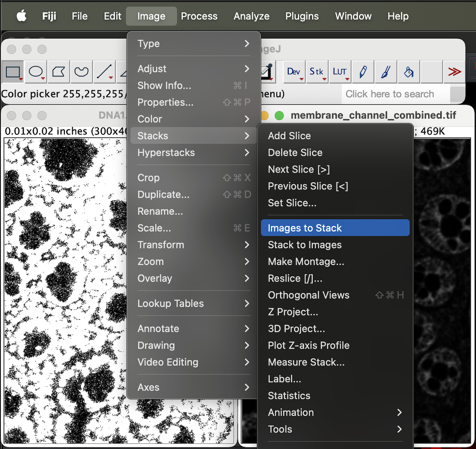Select the Oval selection tool
The height and width of the screenshot is (449, 476).
(x=36, y=72)
